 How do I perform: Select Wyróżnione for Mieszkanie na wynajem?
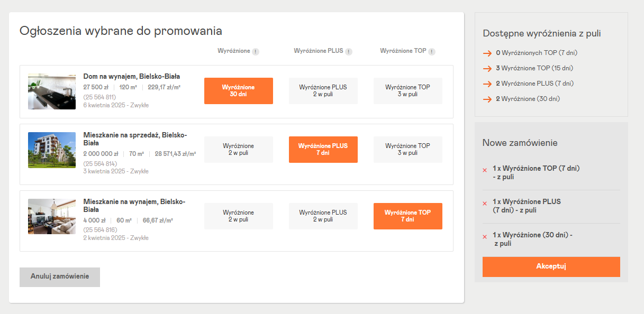click(x=238, y=216)
